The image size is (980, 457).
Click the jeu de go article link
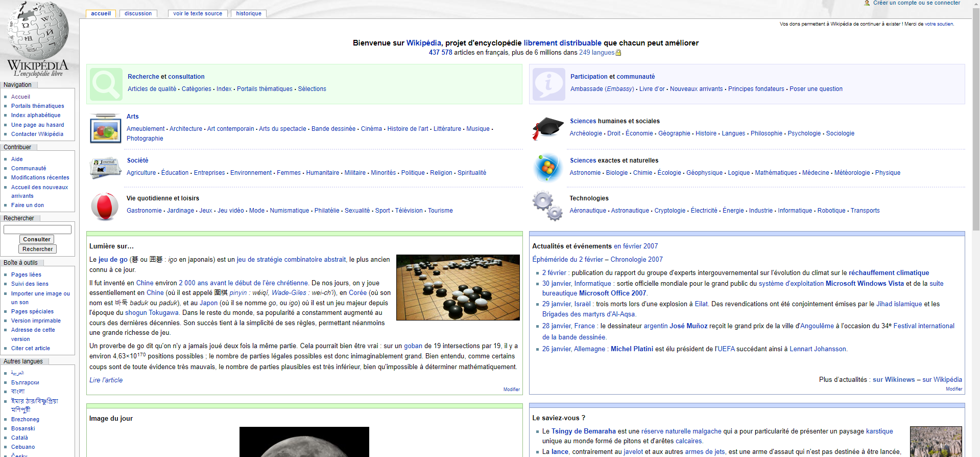(113, 260)
